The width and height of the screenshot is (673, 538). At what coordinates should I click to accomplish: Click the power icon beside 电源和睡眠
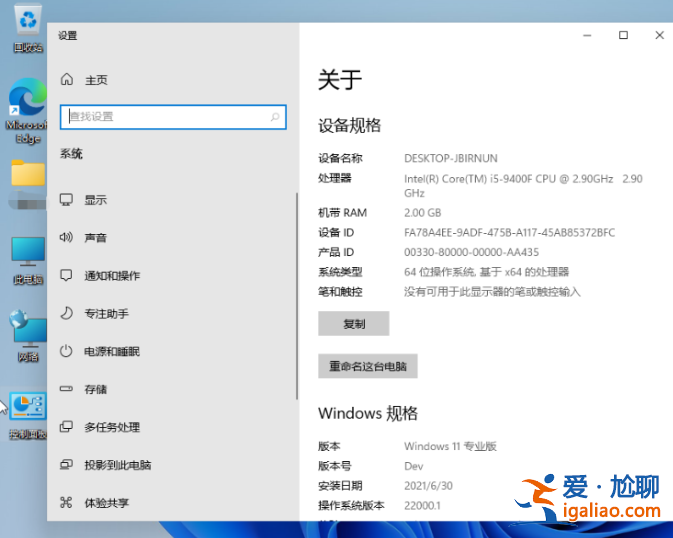click(66, 351)
